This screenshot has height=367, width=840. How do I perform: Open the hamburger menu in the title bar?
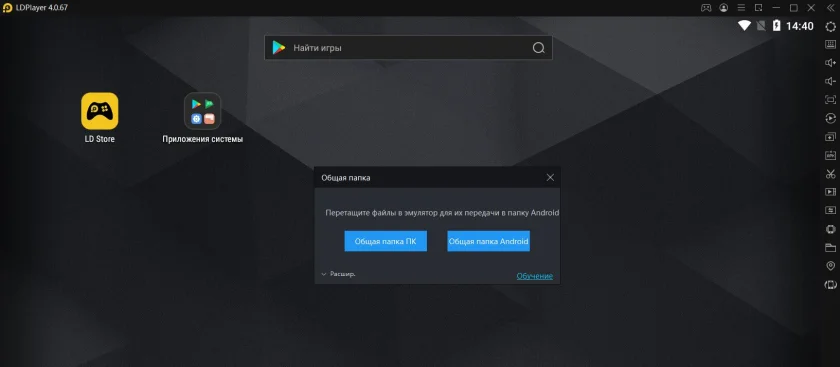pyautogui.click(x=741, y=8)
